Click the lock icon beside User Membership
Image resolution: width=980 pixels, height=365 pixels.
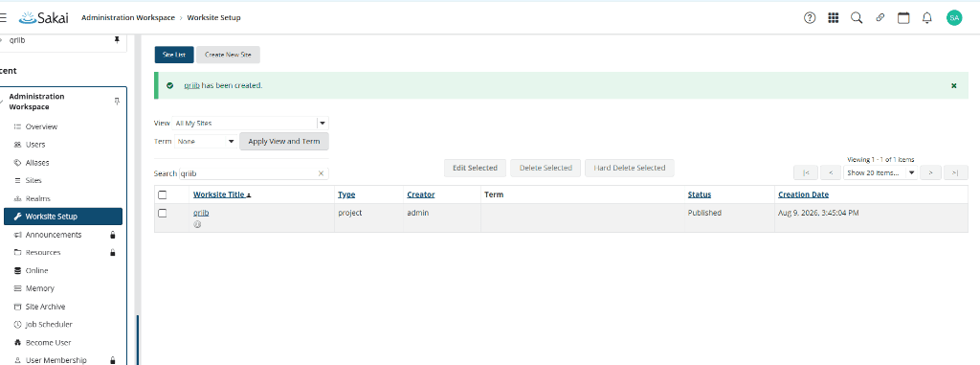113,360
